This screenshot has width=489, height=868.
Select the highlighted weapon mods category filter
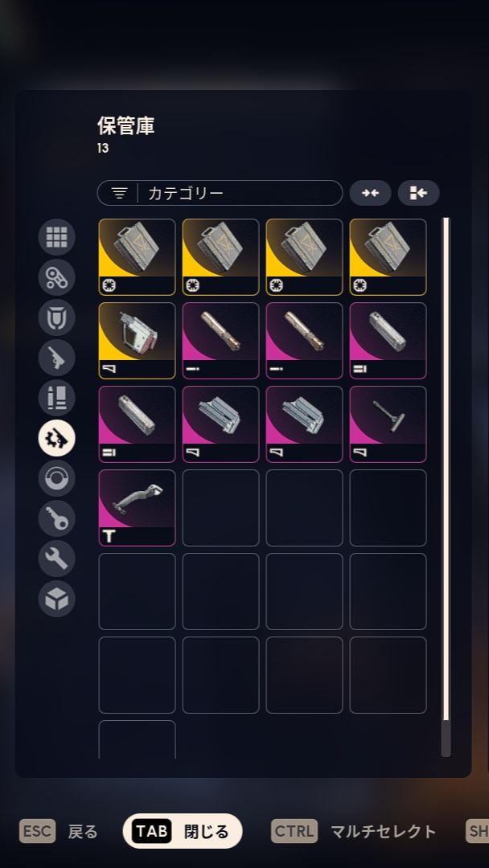pyautogui.click(x=56, y=438)
